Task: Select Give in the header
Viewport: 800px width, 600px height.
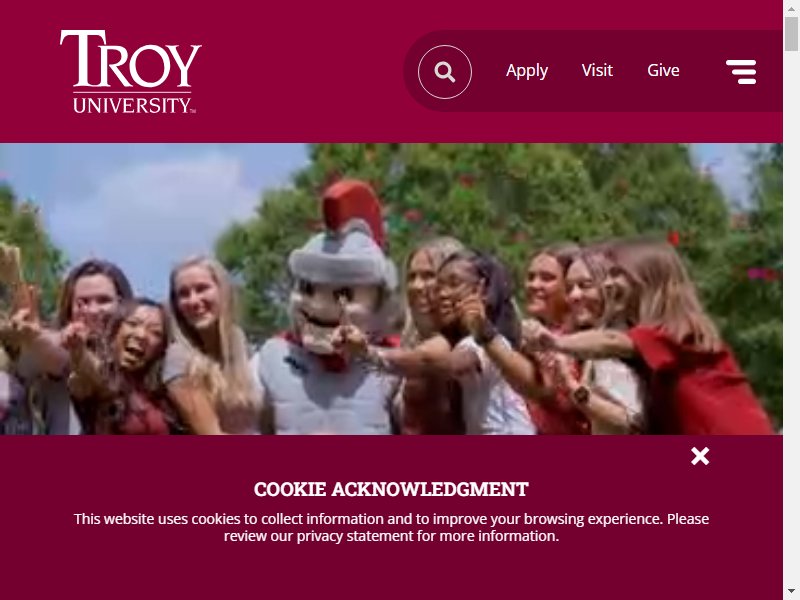Action: (663, 70)
